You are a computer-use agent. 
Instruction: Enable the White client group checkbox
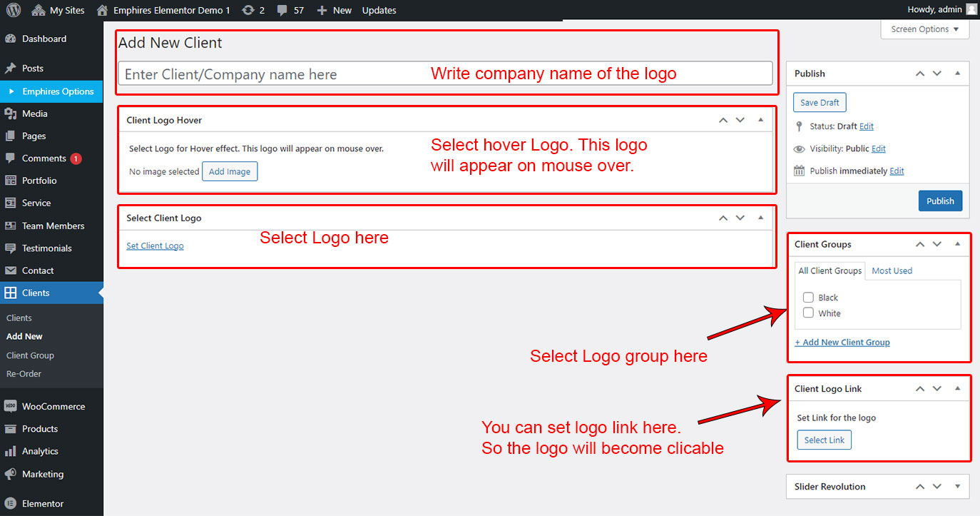tap(808, 313)
